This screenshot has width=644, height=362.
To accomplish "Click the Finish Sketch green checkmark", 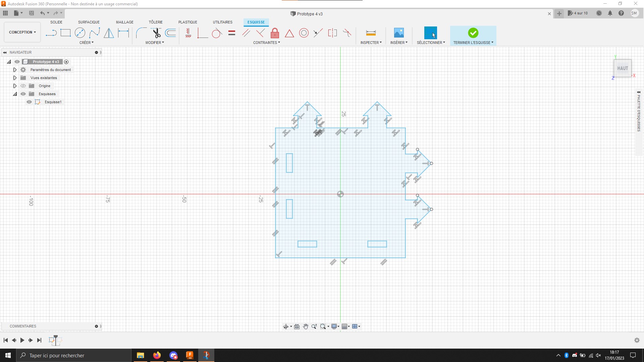I will [473, 33].
